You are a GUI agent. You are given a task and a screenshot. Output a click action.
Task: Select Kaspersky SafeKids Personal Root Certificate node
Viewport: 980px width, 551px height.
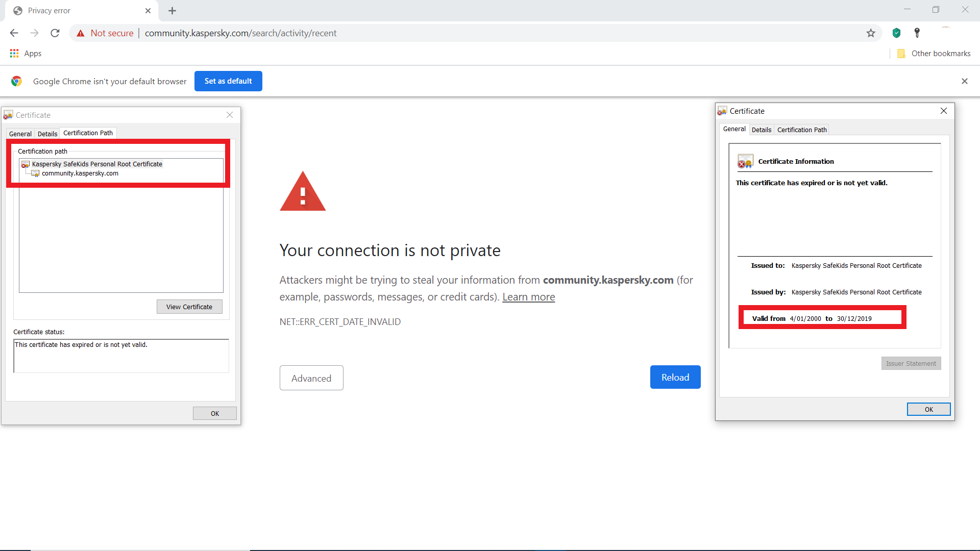(97, 164)
